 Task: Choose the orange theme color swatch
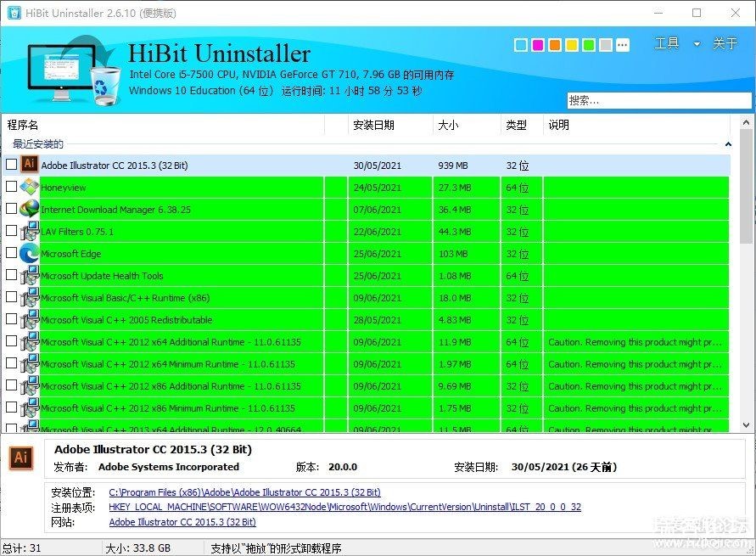click(555, 45)
